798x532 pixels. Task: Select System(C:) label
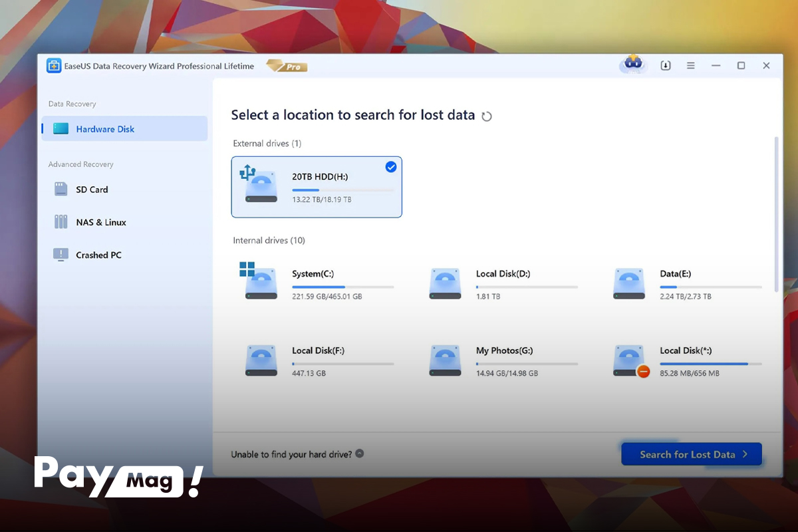point(313,274)
